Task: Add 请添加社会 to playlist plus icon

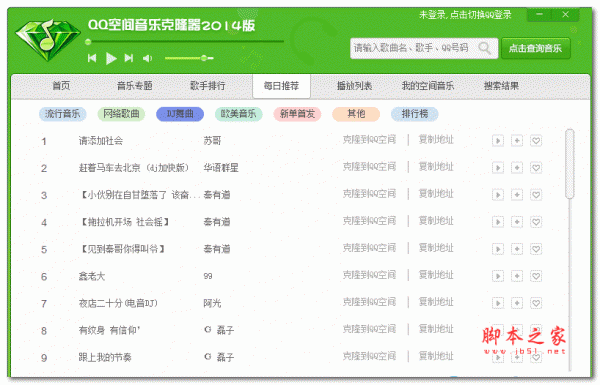Action: (517, 141)
